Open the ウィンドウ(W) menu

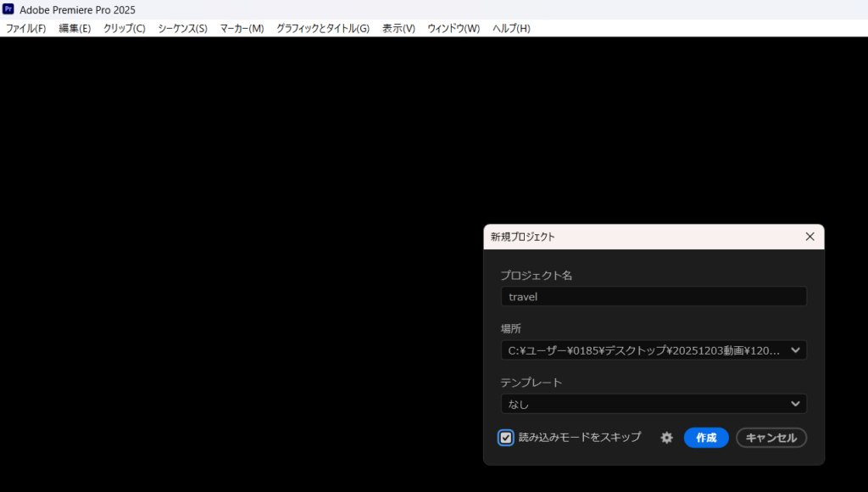pyautogui.click(x=453, y=28)
